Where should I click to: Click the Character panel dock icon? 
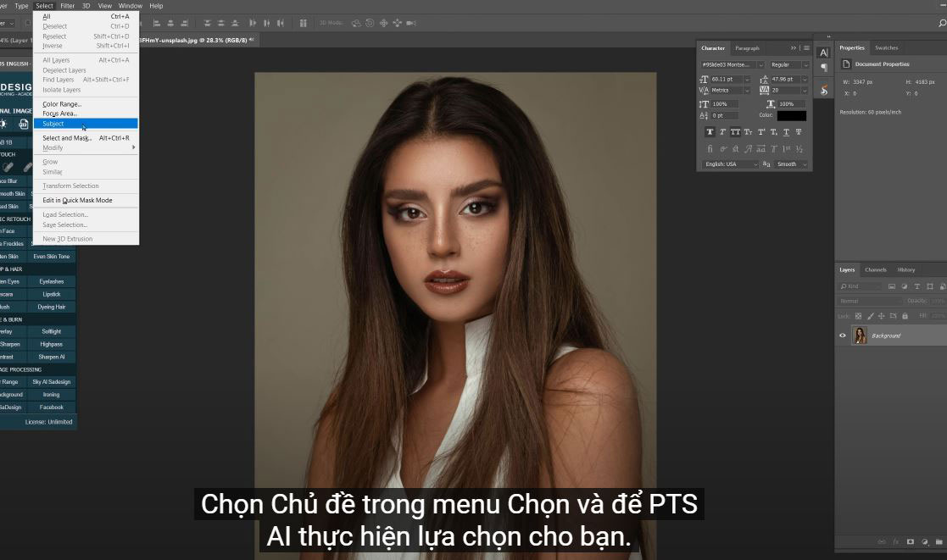(x=823, y=53)
